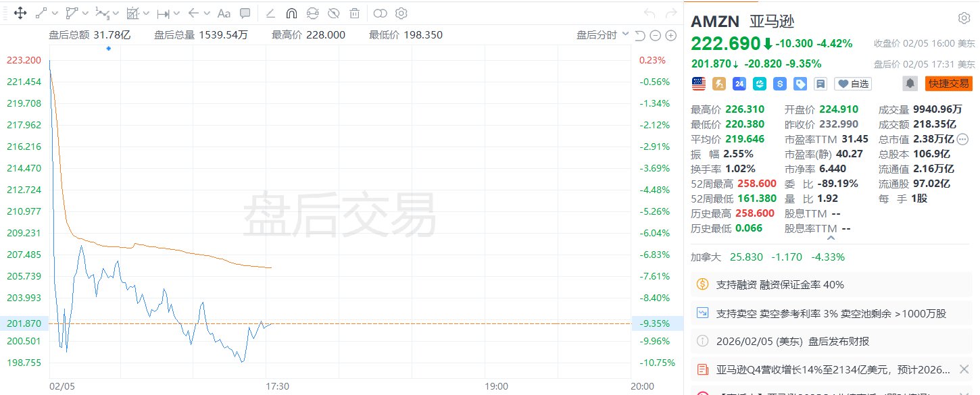Open price alert bell icon
The width and height of the screenshot is (980, 395).
pos(910,84)
